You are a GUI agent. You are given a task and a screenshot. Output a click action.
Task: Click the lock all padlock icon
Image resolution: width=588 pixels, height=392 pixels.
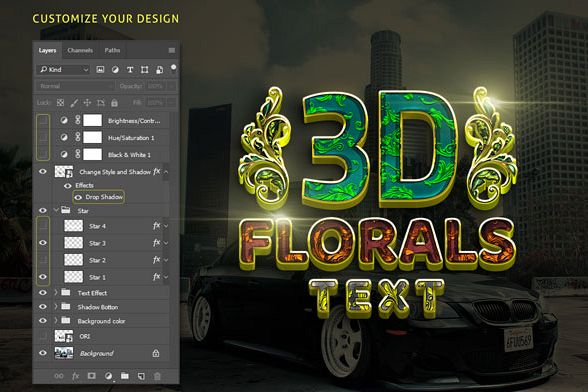(114, 103)
